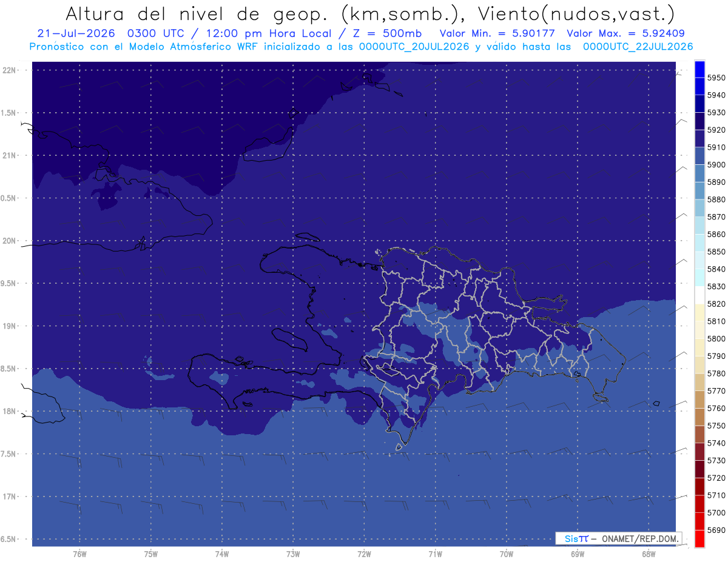Click the 5950 legend value
This screenshot has height=562, width=728.
(716, 78)
